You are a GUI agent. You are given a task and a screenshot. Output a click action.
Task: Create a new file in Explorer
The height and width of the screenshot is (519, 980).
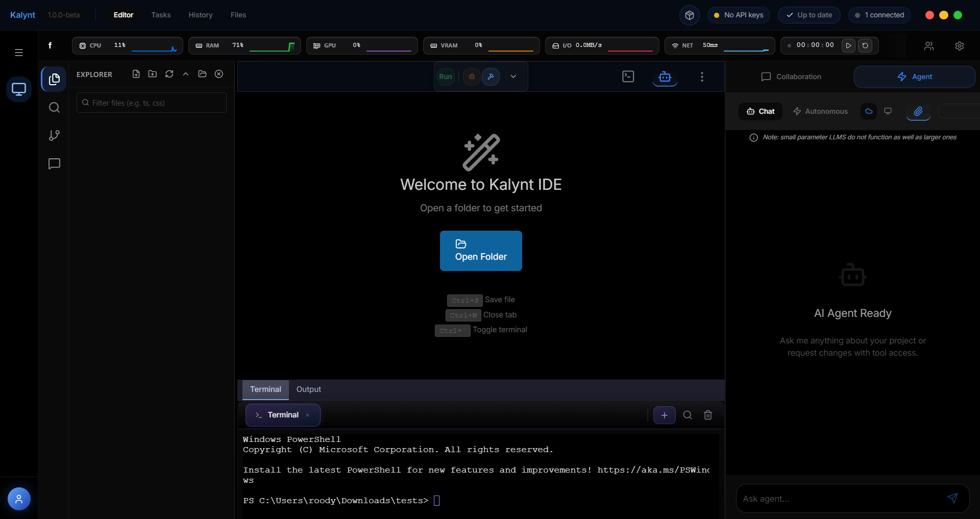point(136,74)
